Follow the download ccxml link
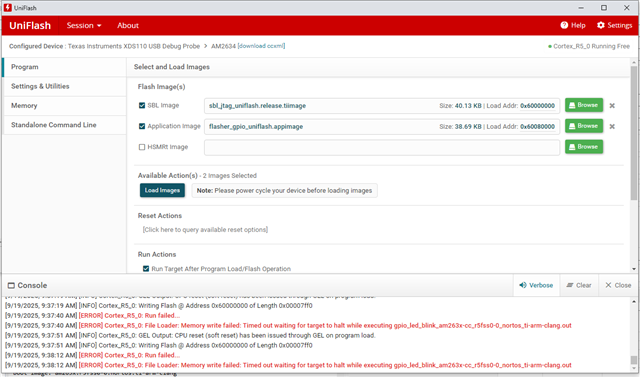640x377 pixels. [x=261, y=46]
